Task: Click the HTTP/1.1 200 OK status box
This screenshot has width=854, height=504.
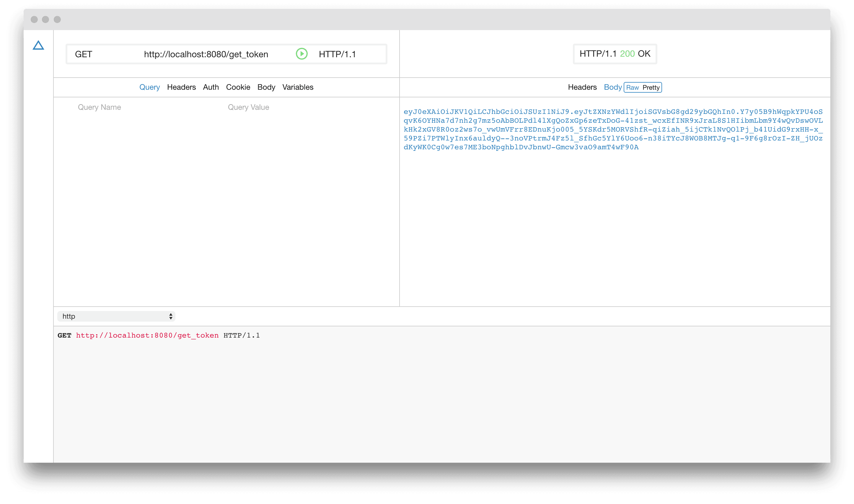Action: click(615, 54)
